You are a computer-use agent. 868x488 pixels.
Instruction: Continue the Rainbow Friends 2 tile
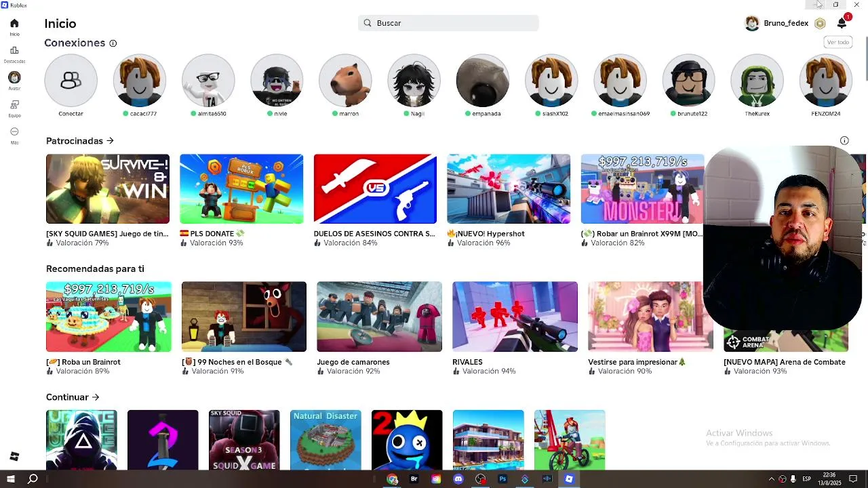coord(407,440)
